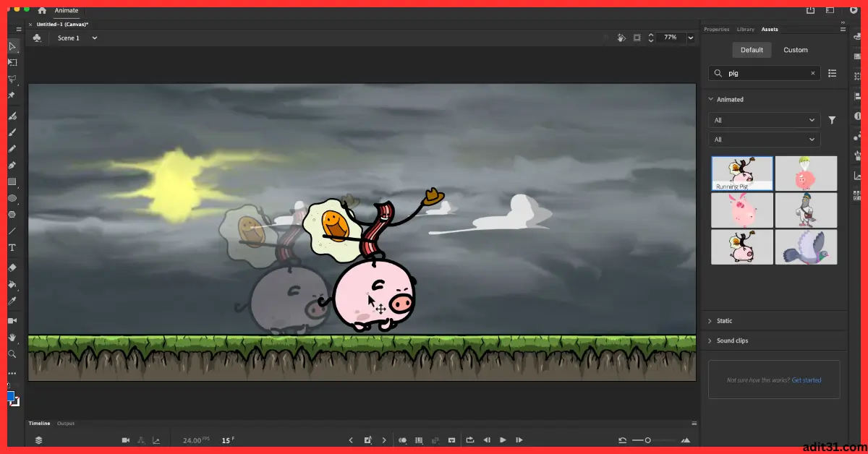Open the Edit Toolbar three-dots menu
This screenshot has height=454, width=868.
pyautogui.click(x=12, y=373)
